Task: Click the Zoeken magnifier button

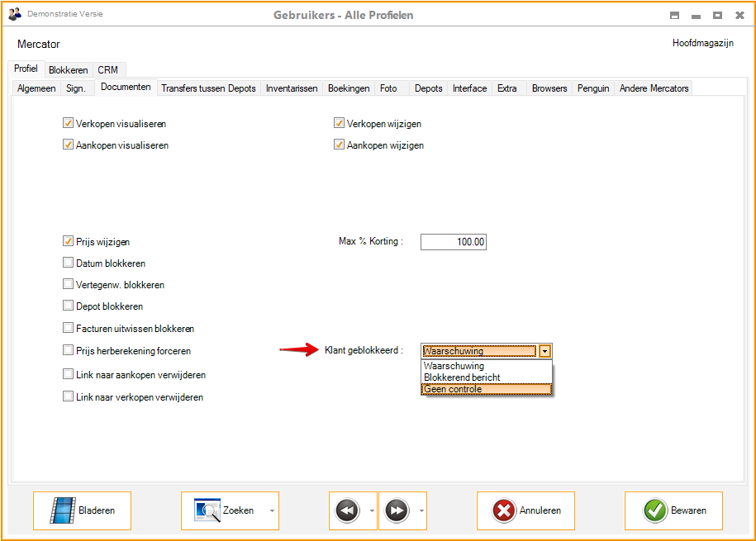Action: click(x=223, y=510)
